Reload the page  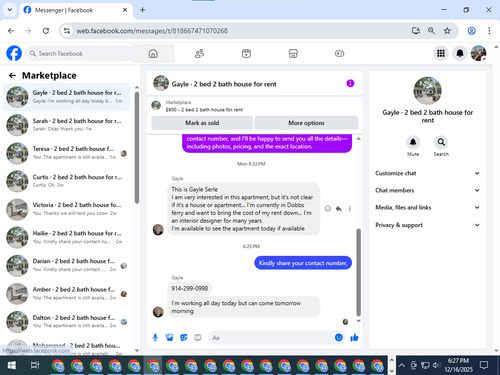pyautogui.click(x=46, y=31)
